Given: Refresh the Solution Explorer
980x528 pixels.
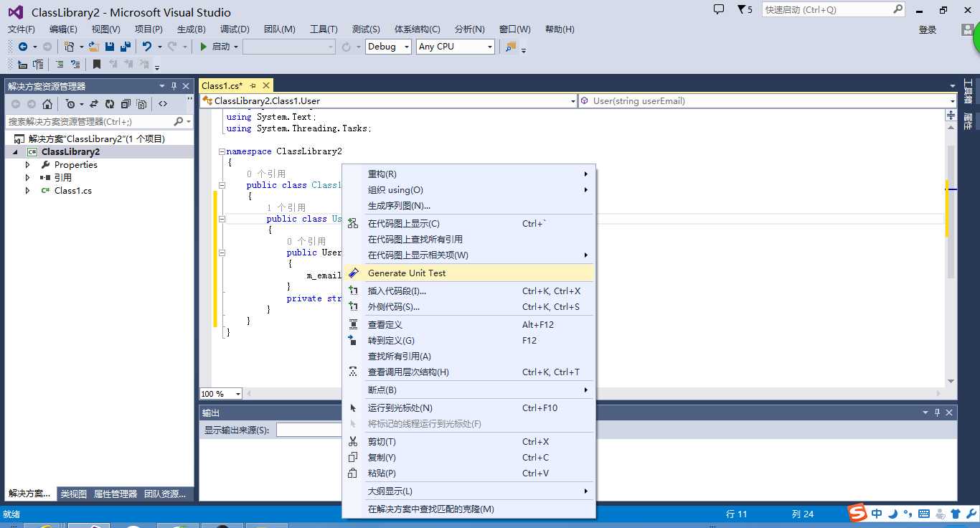Looking at the screenshot, I should click(x=110, y=104).
